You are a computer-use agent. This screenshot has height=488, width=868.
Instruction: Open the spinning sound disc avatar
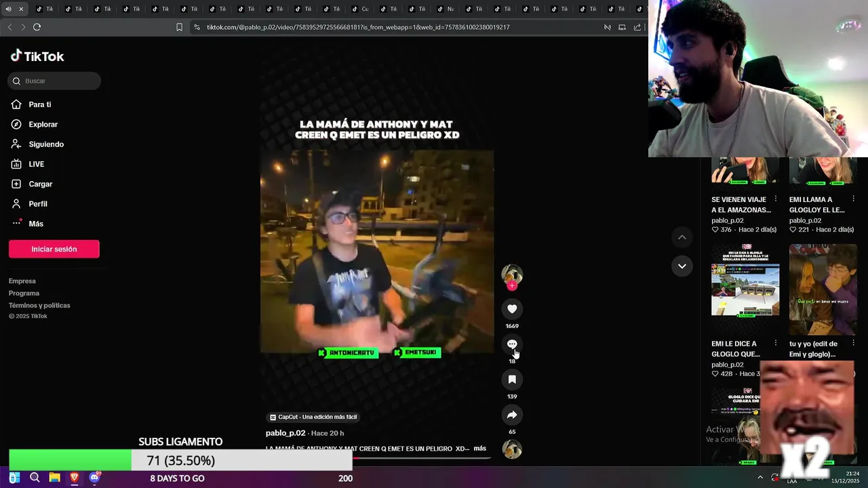[x=512, y=449]
